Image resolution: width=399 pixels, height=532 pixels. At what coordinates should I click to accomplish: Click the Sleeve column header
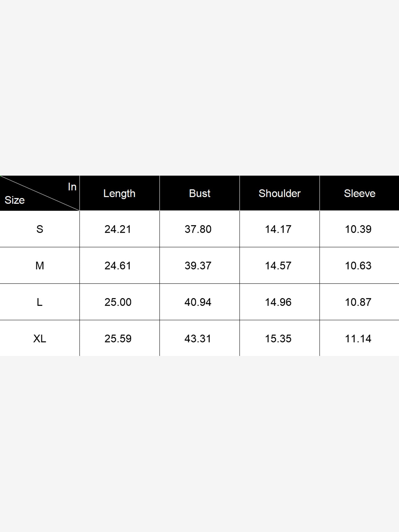[360, 193]
